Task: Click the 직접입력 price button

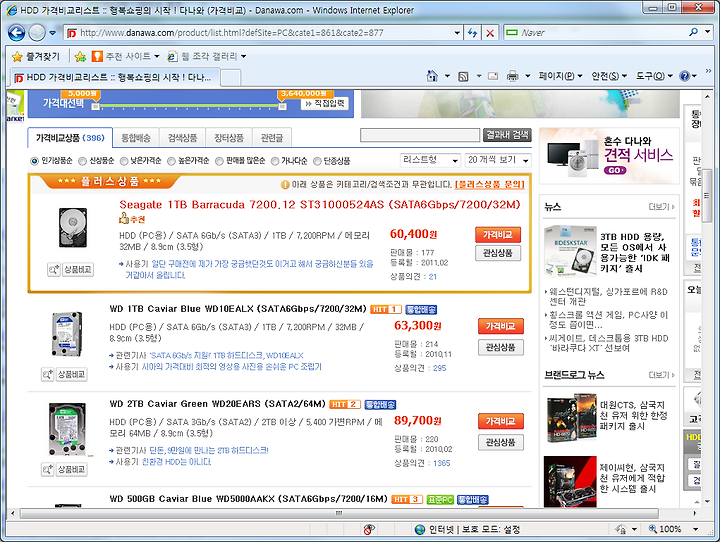Action: click(325, 103)
